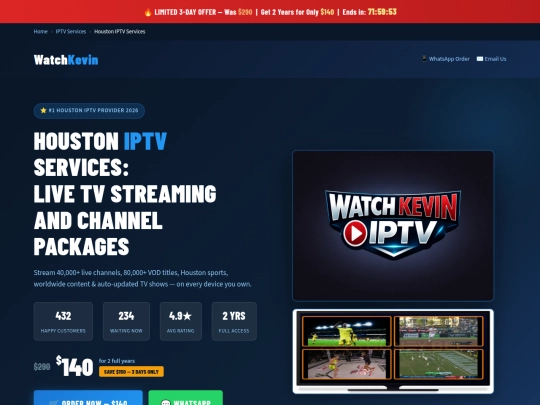Select 'for 2 full years' label
This screenshot has height=405, width=540.
[117, 361]
